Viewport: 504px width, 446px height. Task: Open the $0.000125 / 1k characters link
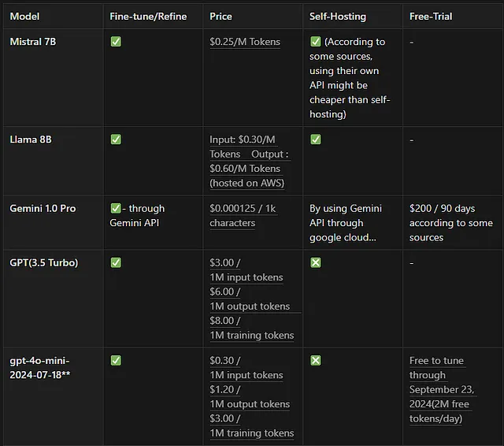tap(243, 215)
